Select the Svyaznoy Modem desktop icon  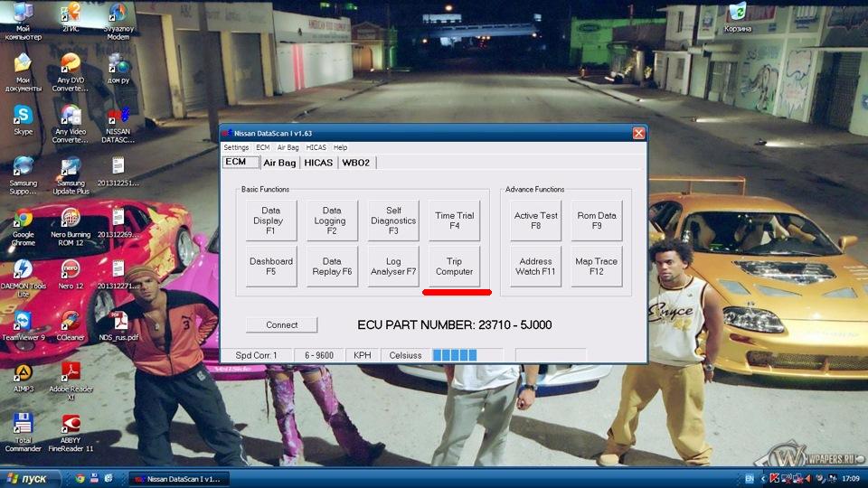pos(118,22)
